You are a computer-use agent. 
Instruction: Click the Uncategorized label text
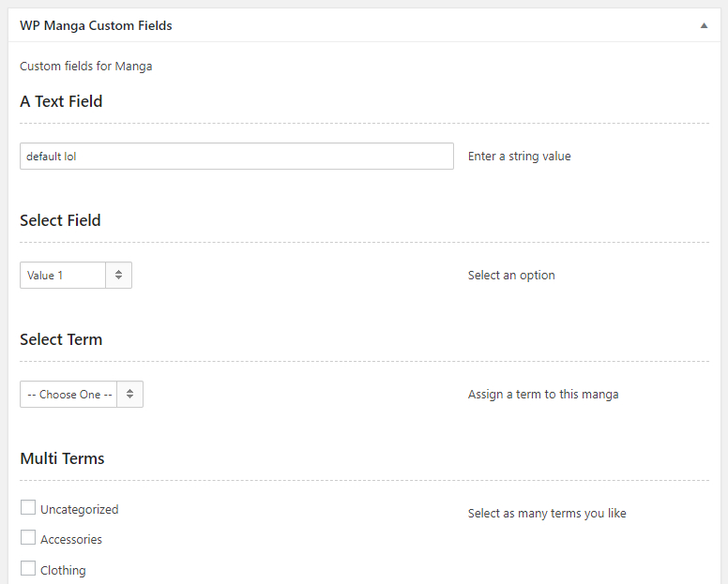(x=80, y=509)
